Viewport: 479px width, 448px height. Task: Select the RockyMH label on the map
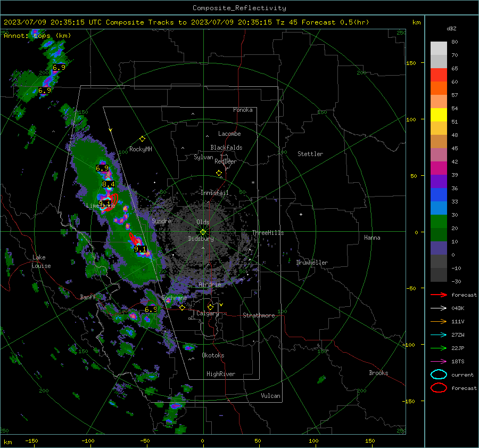coord(141,149)
